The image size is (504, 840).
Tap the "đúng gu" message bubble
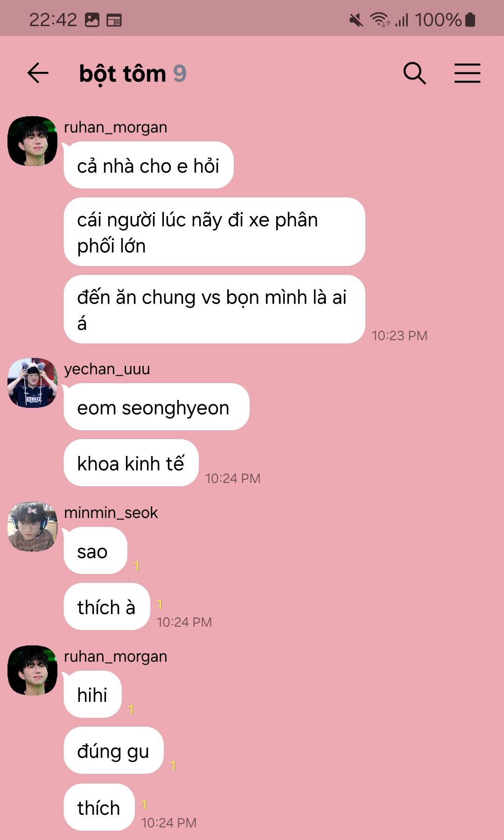(x=113, y=750)
